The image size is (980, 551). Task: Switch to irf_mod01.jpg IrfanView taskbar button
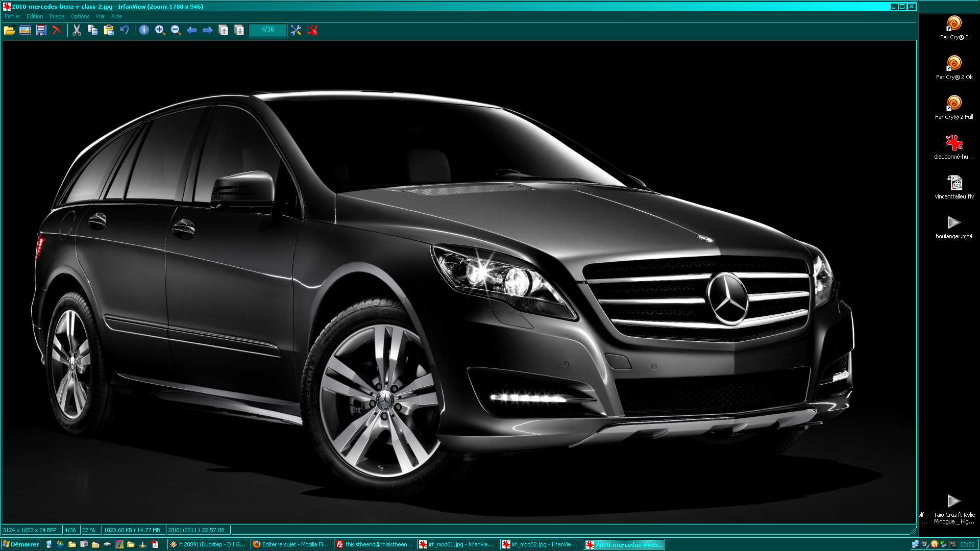458,544
